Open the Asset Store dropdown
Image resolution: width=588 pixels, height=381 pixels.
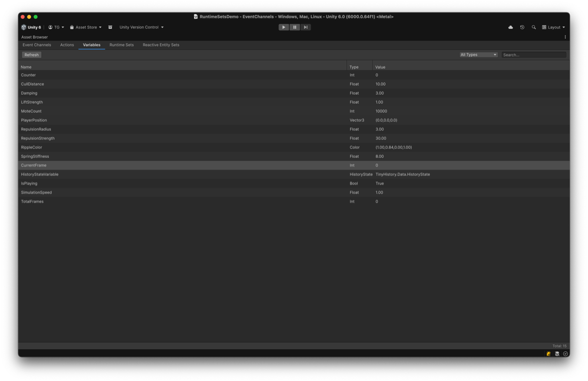pos(85,27)
